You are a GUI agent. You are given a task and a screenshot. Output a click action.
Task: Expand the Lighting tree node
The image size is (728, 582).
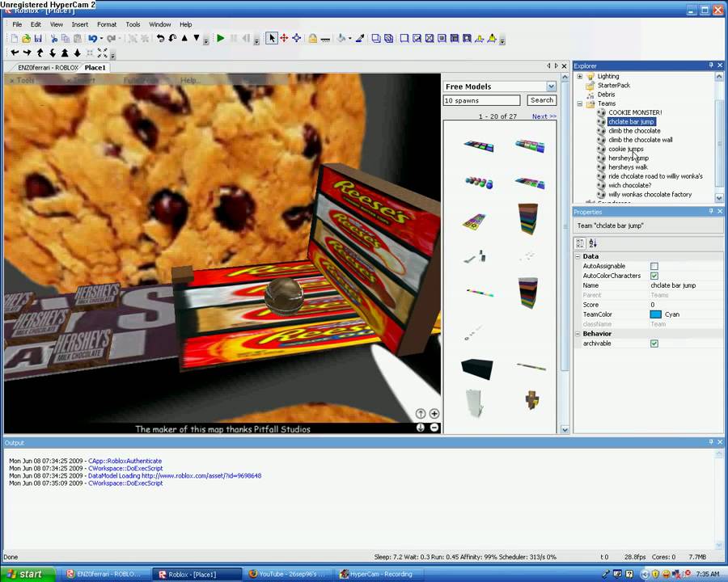click(x=579, y=76)
